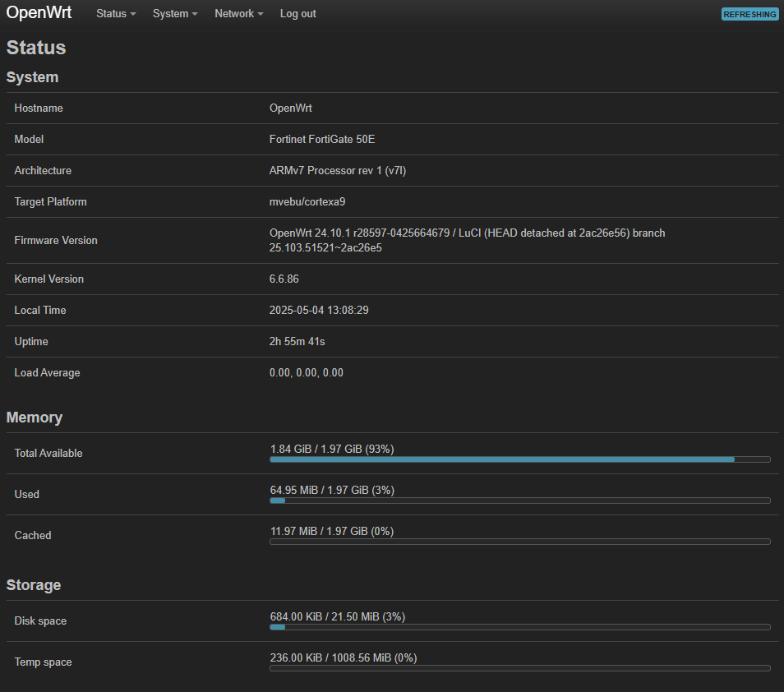Select the Hostname value OpenWrt
This screenshot has width=784, height=692.
click(x=291, y=108)
